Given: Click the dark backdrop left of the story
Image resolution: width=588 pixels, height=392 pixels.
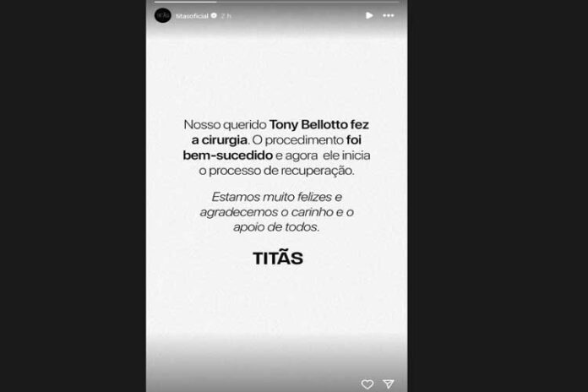Looking at the screenshot, I should click(73, 196).
